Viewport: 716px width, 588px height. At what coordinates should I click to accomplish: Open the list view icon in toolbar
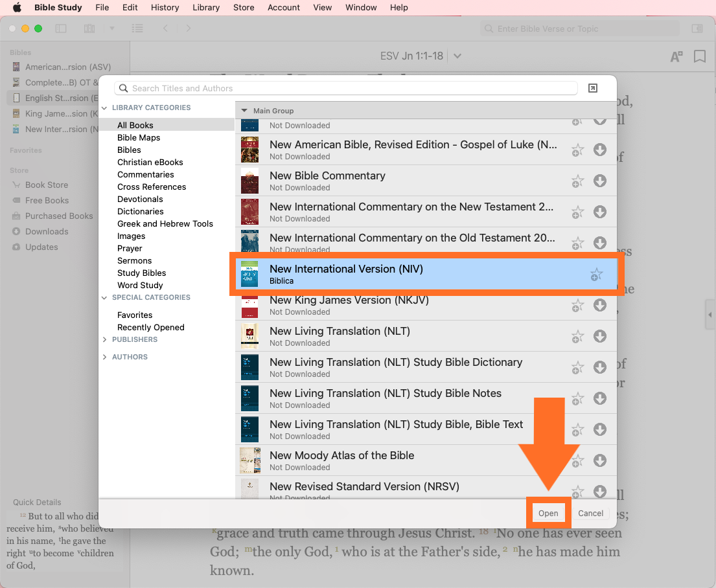click(137, 28)
